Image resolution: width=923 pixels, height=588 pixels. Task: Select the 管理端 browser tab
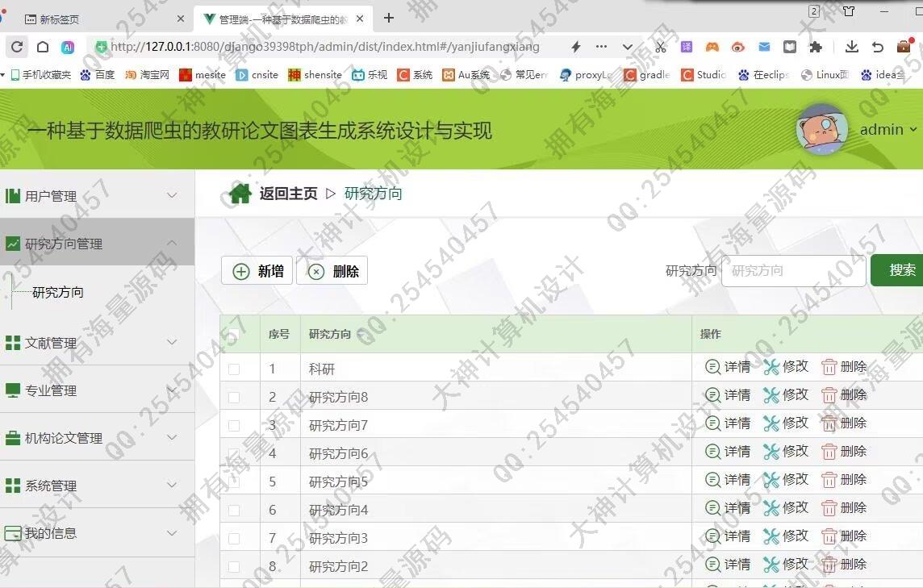[x=282, y=19]
